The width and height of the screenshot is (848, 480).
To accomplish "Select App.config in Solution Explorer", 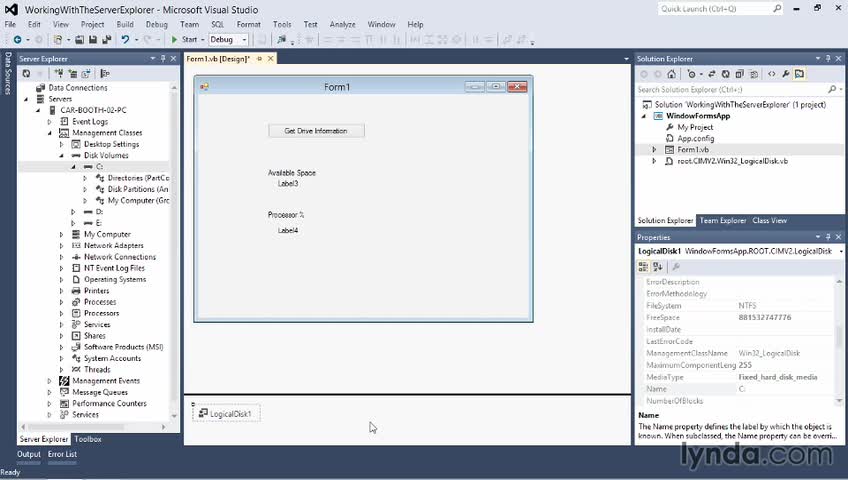I will click(x=695, y=139).
